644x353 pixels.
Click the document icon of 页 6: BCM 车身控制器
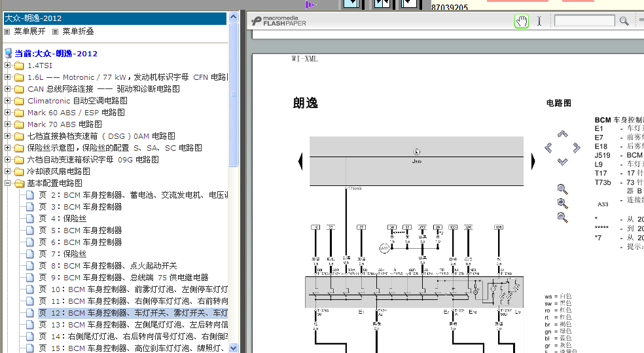[29, 242]
